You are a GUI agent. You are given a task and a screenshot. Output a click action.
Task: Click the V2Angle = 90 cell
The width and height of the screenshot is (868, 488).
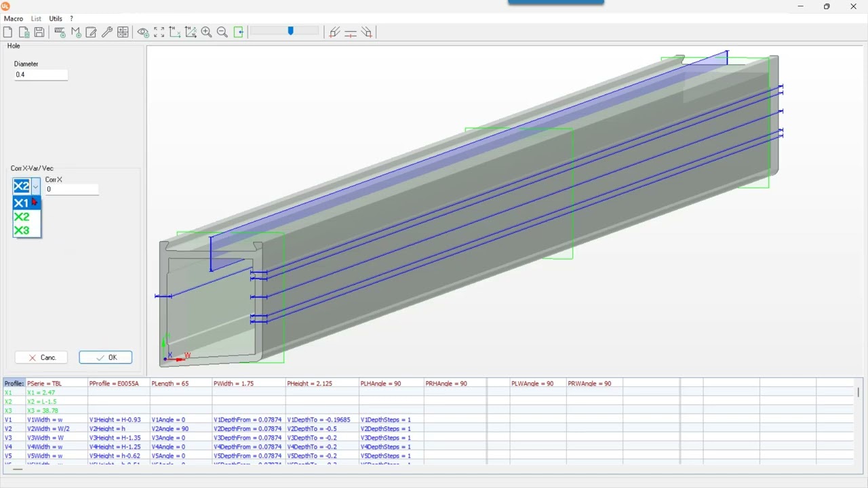coord(181,429)
